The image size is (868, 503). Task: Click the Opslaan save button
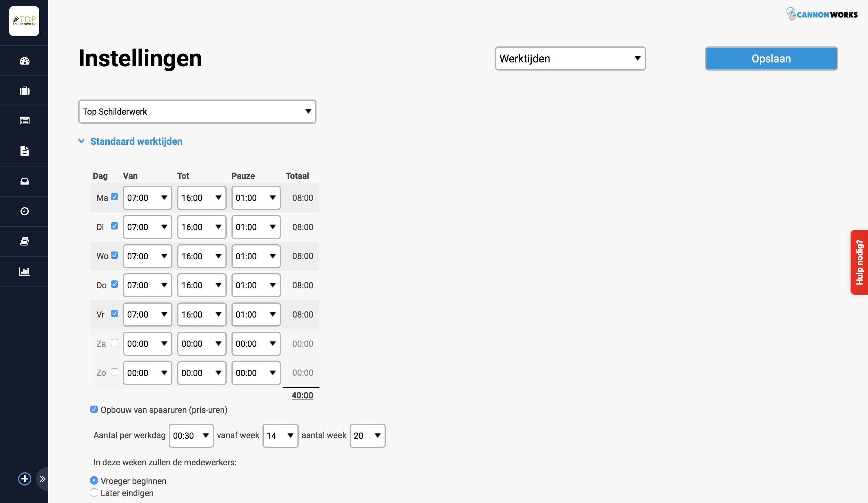pyautogui.click(x=771, y=59)
